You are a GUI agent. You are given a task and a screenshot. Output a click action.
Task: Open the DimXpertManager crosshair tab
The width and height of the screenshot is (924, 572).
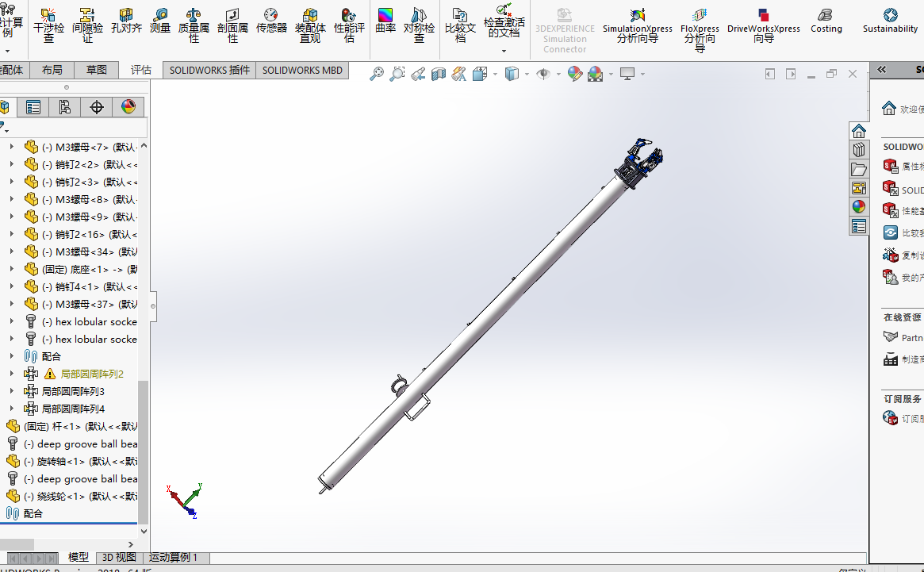(96, 107)
